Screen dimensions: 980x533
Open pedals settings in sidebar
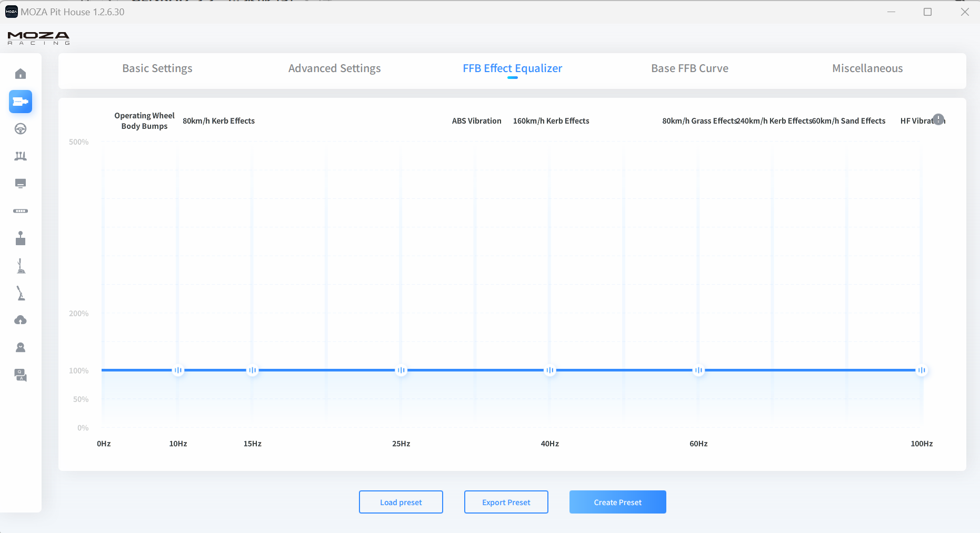[x=21, y=156]
